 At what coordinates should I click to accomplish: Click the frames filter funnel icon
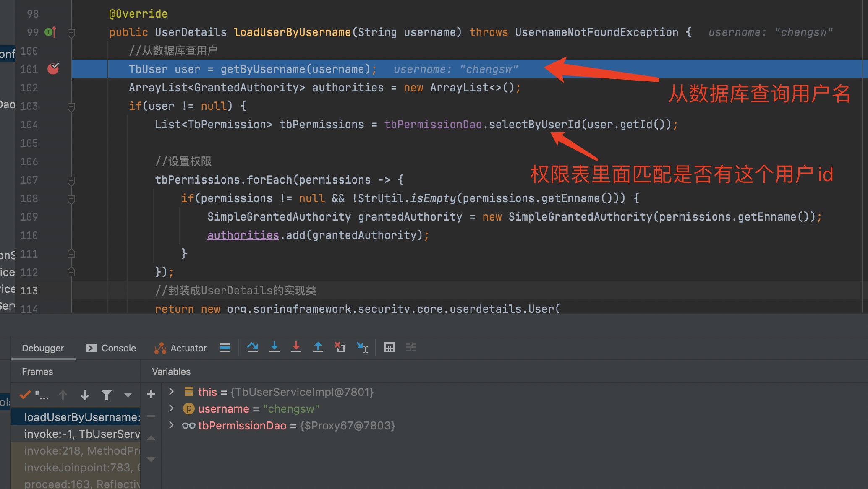(x=107, y=395)
